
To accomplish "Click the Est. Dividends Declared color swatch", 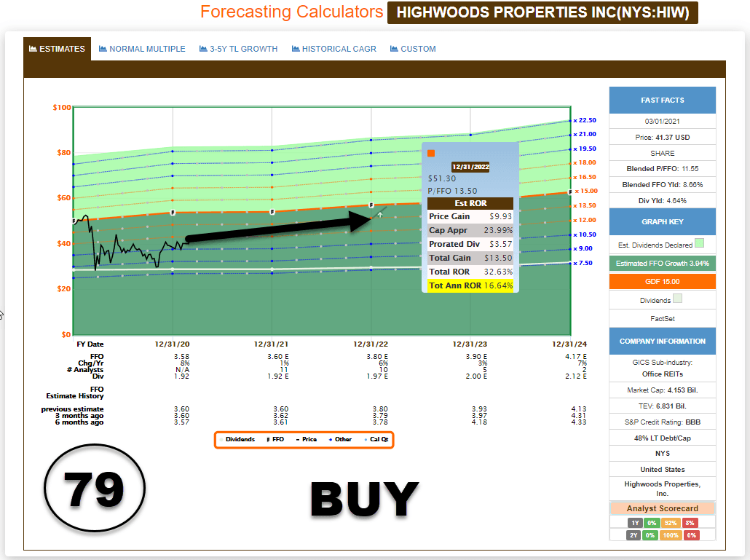I will pos(699,243).
